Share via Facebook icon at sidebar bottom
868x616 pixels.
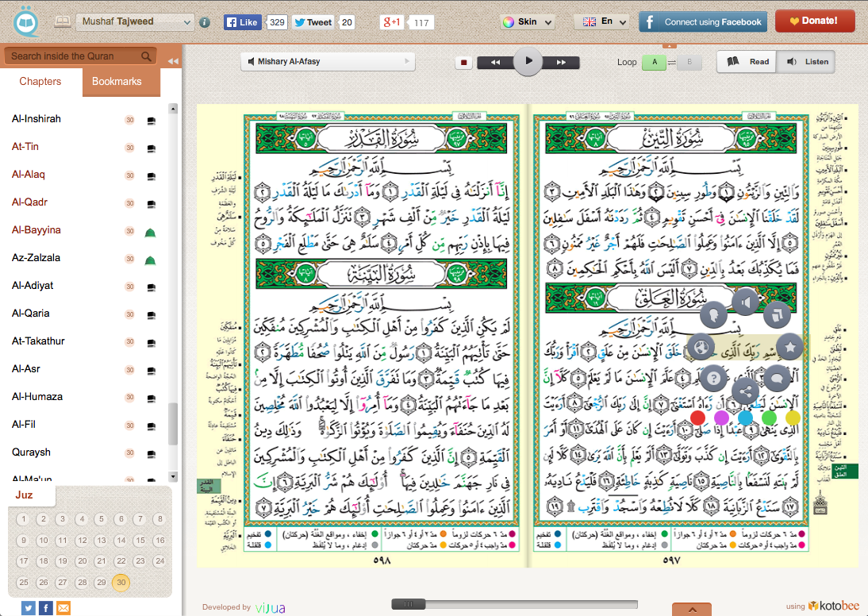click(x=46, y=608)
